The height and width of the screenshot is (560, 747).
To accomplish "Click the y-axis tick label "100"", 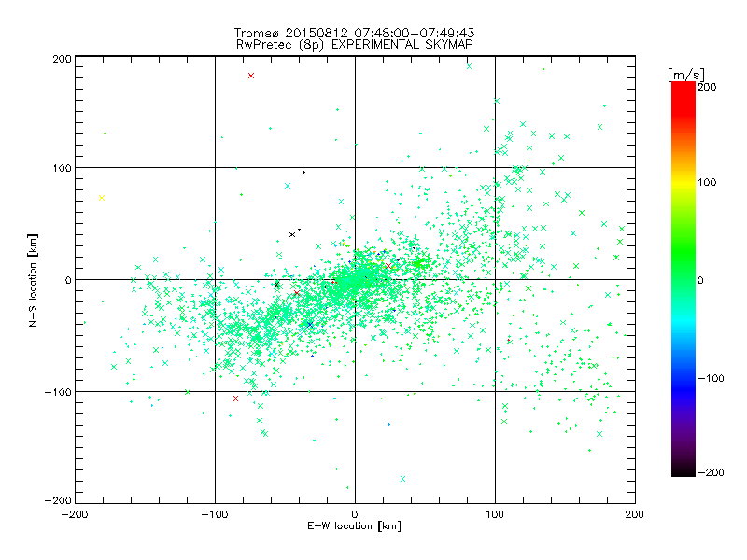I will point(62,168).
